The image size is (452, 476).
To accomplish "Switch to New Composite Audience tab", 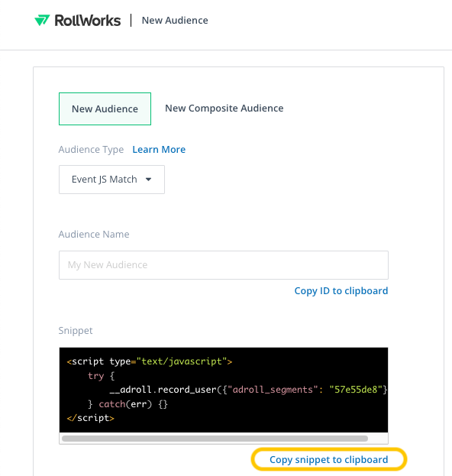I will pyautogui.click(x=224, y=108).
